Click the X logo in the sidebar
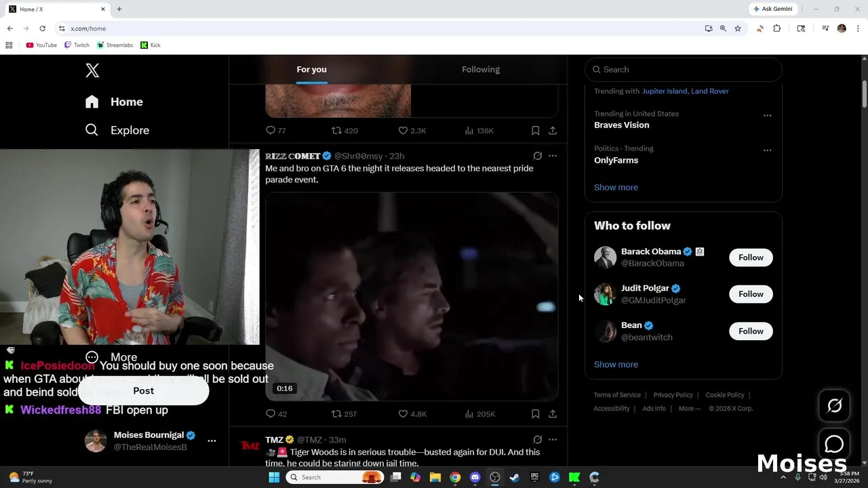The height and width of the screenshot is (488, 868). [92, 70]
